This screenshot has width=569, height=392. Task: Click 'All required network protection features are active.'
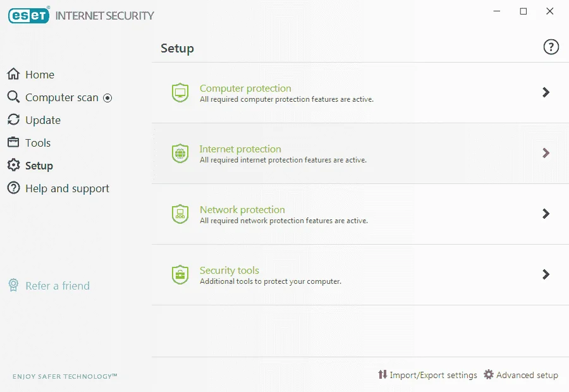(284, 220)
